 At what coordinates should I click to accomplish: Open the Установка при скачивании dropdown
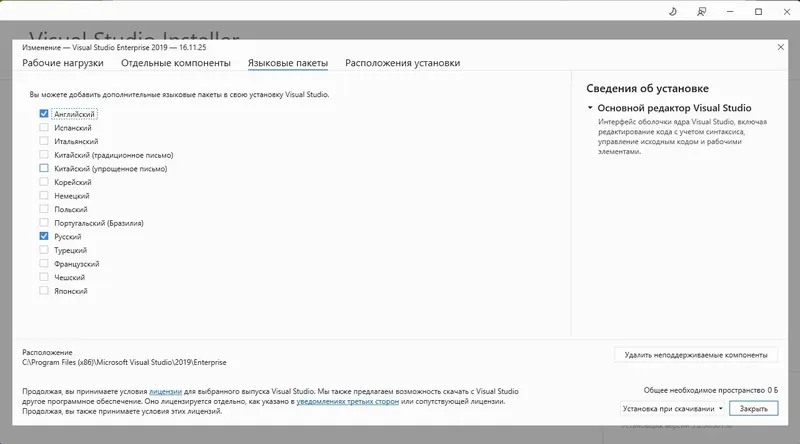[672, 408]
